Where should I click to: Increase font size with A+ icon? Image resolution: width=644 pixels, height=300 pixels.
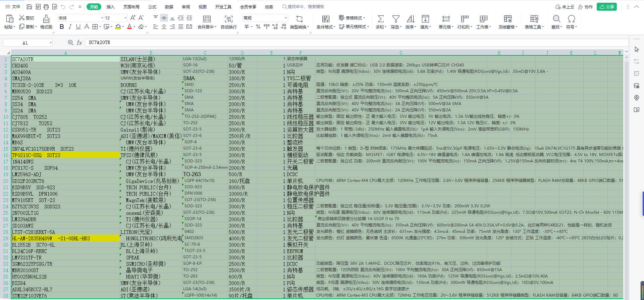click(x=133, y=18)
